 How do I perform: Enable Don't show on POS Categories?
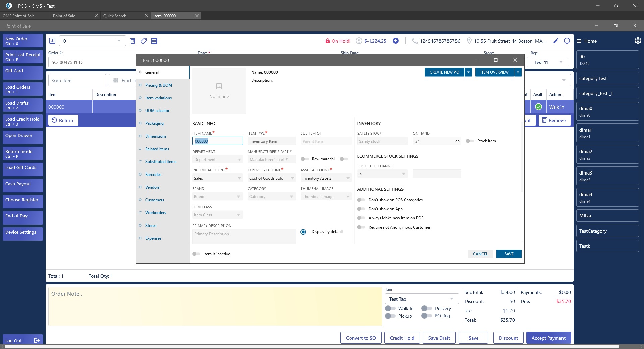click(x=361, y=200)
